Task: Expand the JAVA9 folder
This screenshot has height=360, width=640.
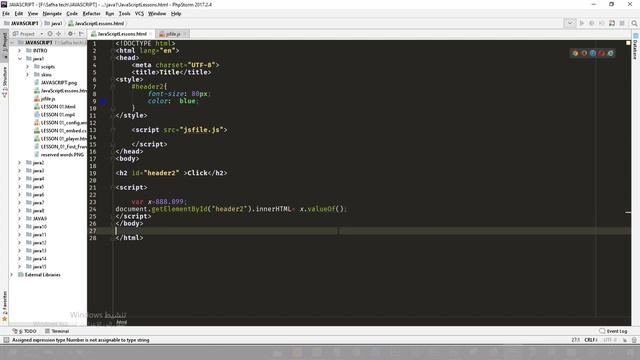Action: (x=19, y=219)
